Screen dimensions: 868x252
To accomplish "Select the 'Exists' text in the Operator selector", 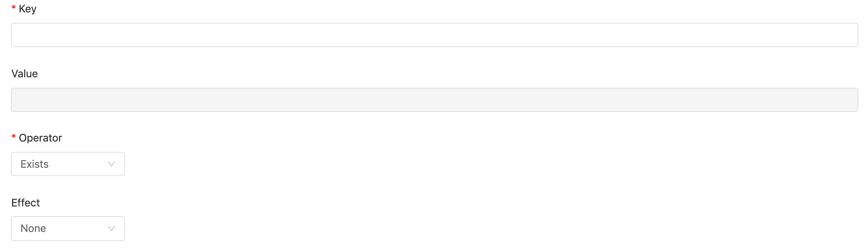I will click(34, 164).
